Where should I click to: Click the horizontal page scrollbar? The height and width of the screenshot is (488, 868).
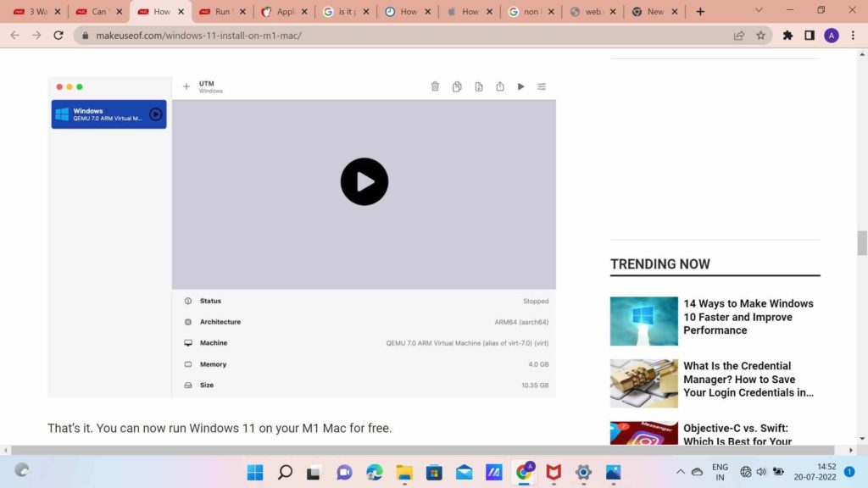click(x=422, y=451)
